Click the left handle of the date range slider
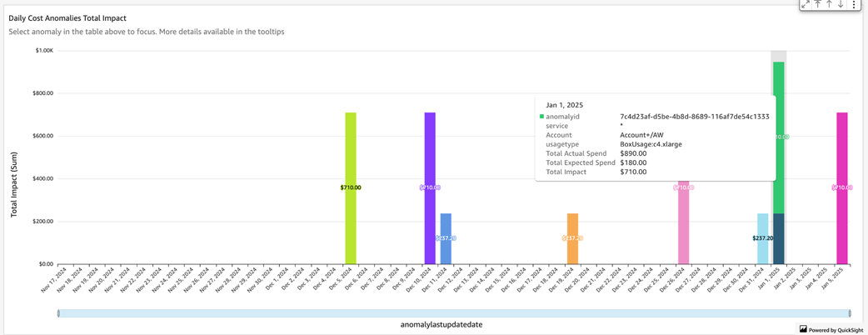868x335 pixels. pyautogui.click(x=58, y=313)
